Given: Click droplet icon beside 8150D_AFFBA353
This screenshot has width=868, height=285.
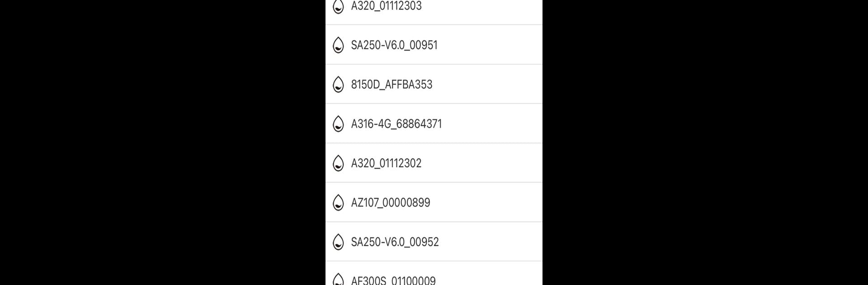Looking at the screenshot, I should (338, 84).
